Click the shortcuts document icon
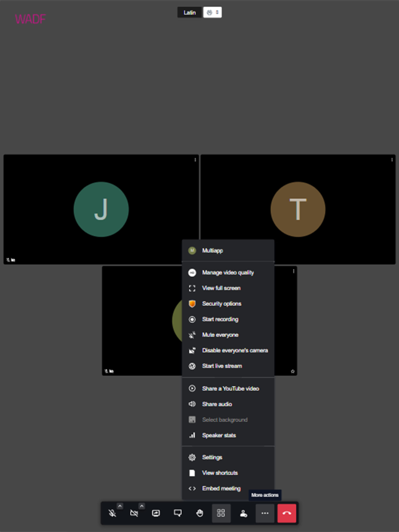Image resolution: width=399 pixels, height=532 pixels. [192, 473]
